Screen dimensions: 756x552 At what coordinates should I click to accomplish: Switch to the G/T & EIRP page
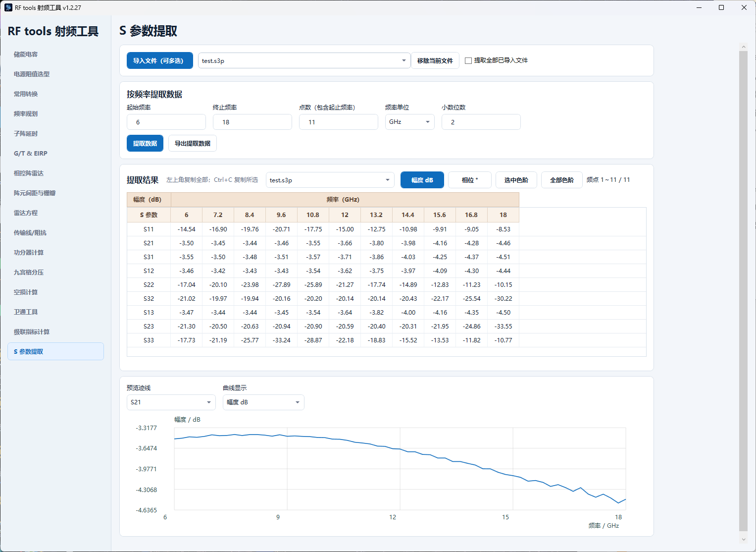pos(55,154)
